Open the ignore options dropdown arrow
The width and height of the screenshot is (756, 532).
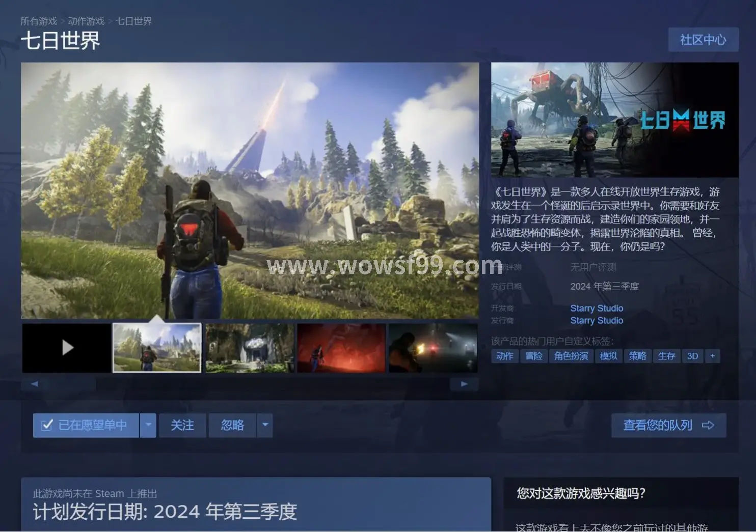point(265,426)
